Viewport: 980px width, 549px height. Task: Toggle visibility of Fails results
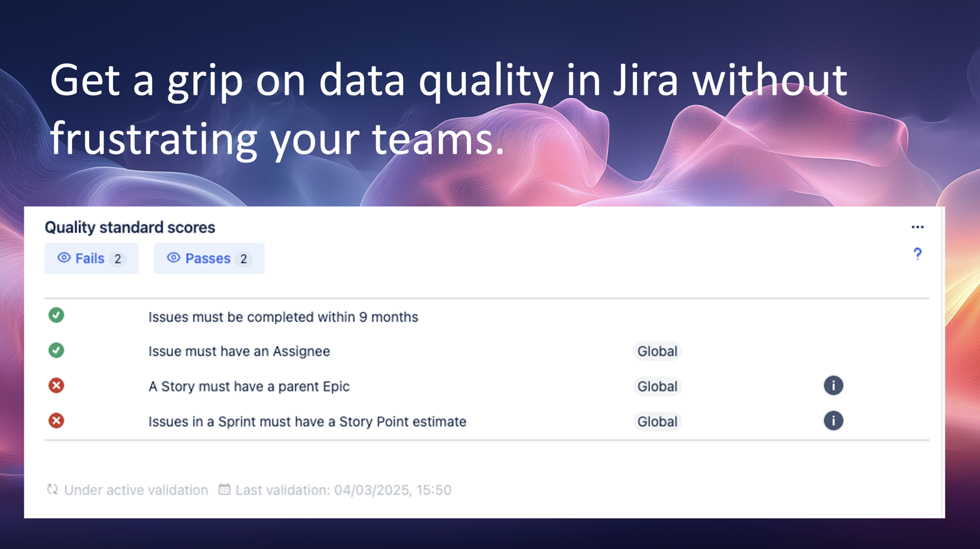point(92,258)
